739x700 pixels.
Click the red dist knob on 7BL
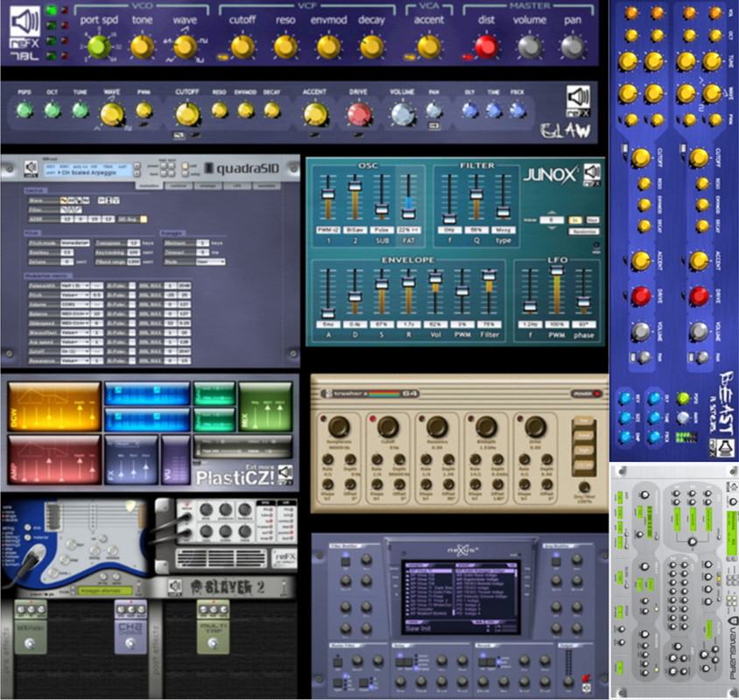486,46
